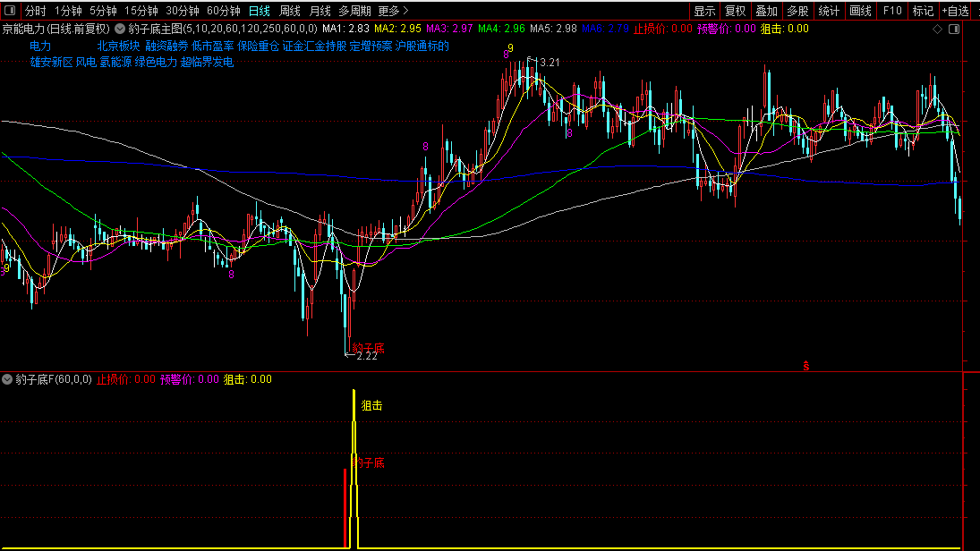This screenshot has height=551, width=980.
Task: Click the 2.22 low price label
Action: coord(367,356)
